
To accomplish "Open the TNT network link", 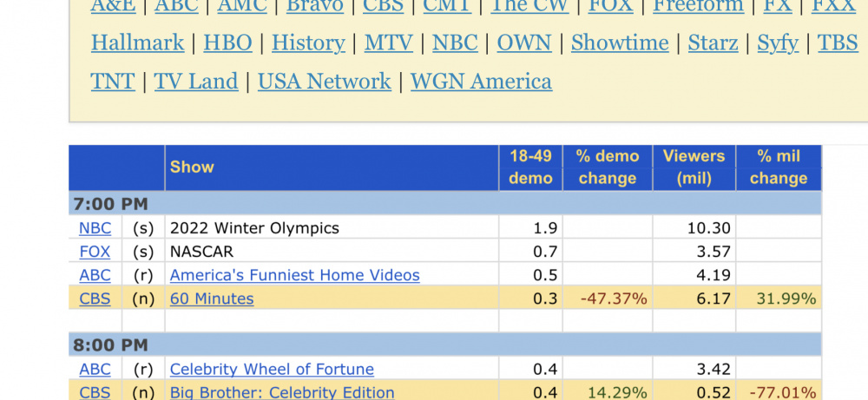I will coord(112,82).
